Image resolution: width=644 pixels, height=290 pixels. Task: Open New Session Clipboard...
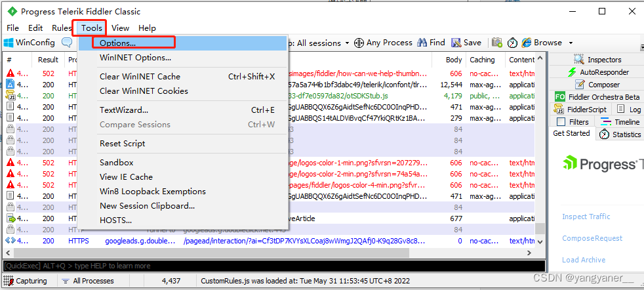(182, 206)
